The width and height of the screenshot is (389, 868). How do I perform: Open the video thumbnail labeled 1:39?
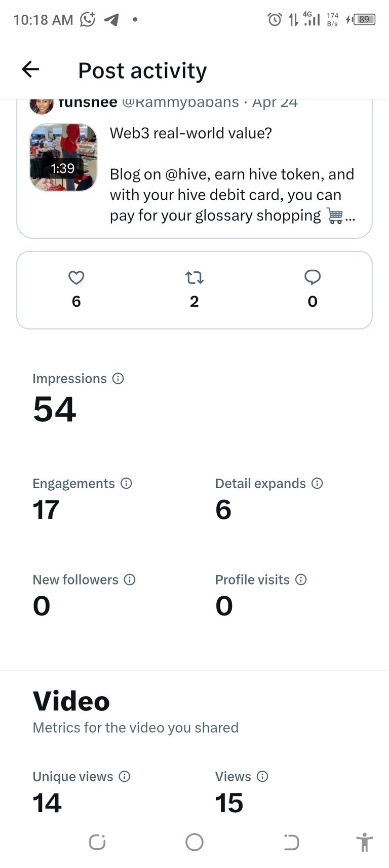(x=63, y=158)
